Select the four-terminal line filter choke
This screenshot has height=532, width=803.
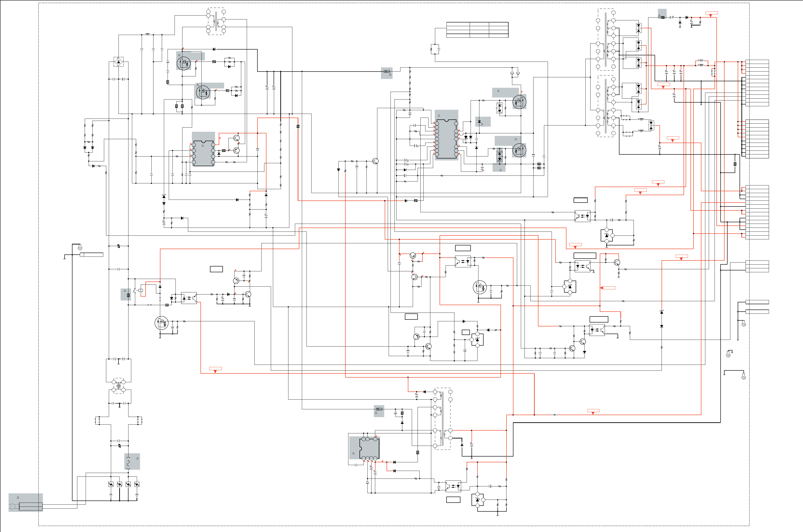click(118, 386)
